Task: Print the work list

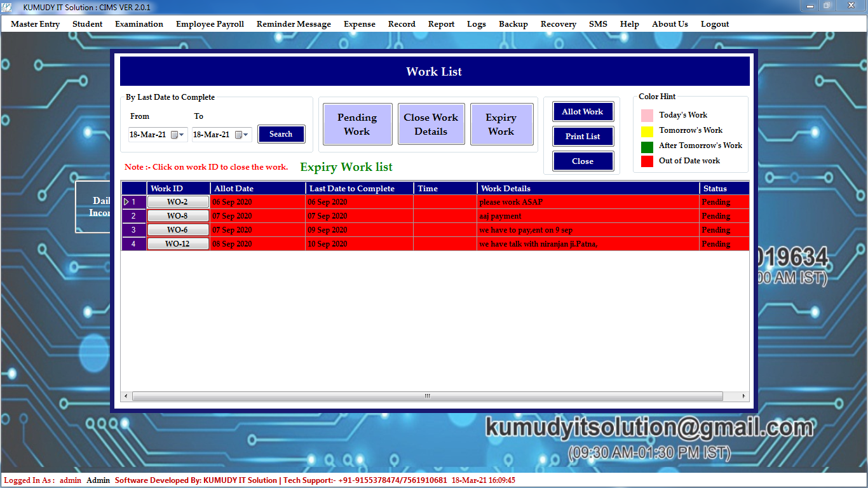Action: click(582, 137)
